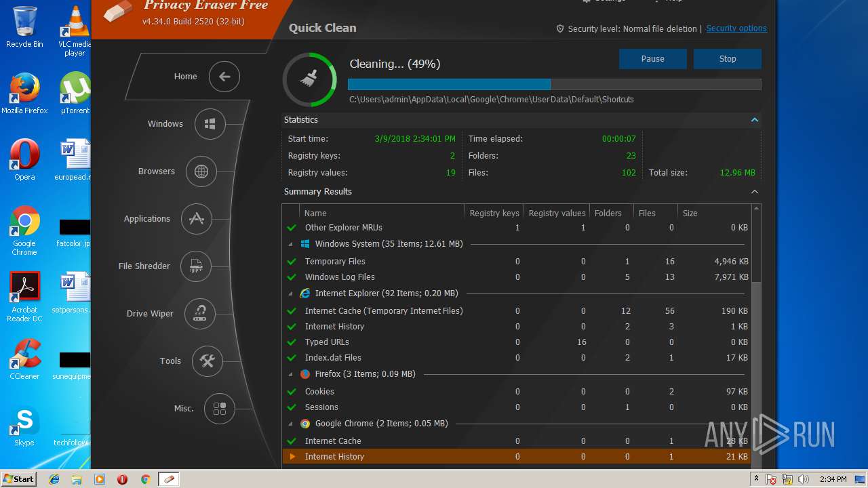Open the Browsers globe icon

pos(201,171)
